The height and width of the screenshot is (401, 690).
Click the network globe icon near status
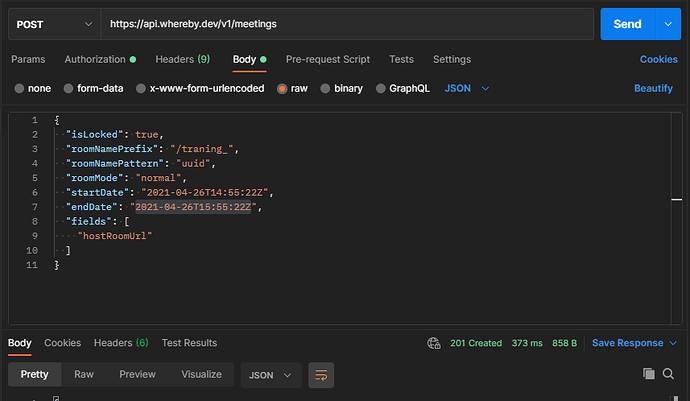pos(433,343)
